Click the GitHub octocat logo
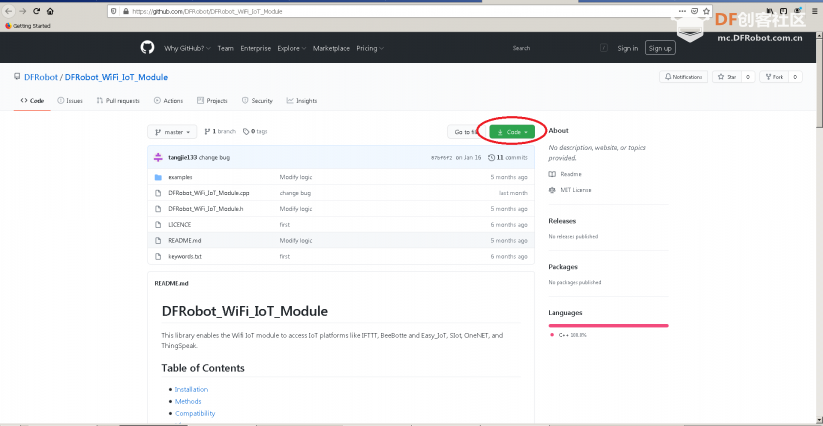This screenshot has height=426, width=823. tap(147, 48)
